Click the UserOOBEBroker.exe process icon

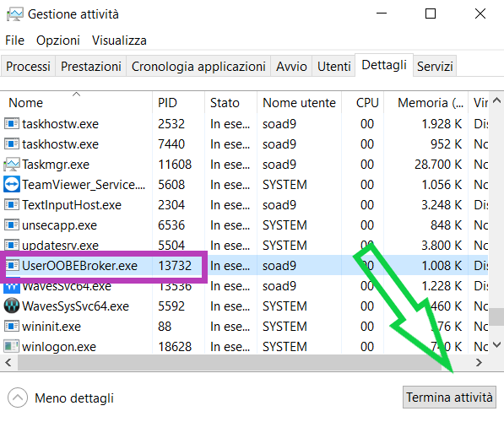coord(13,266)
